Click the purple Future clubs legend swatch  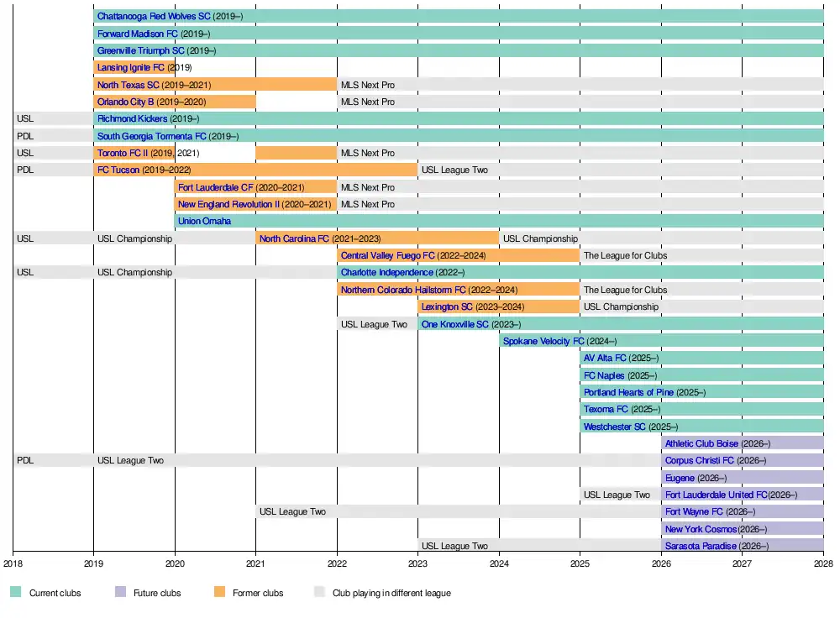pyautogui.click(x=120, y=593)
